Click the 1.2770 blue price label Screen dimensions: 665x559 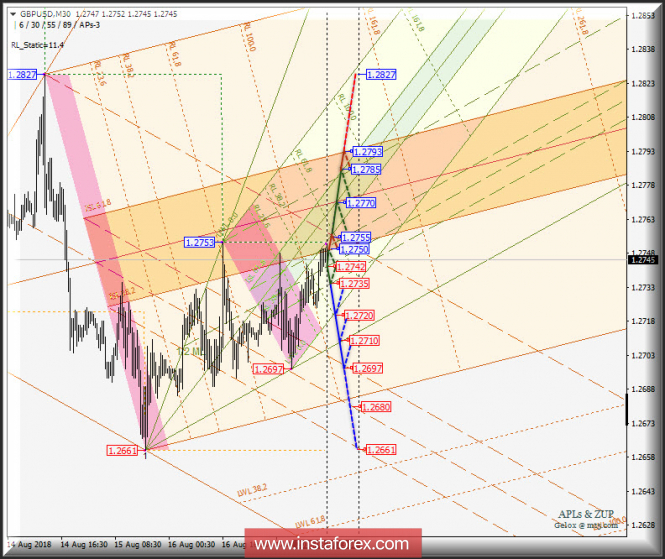click(x=361, y=203)
